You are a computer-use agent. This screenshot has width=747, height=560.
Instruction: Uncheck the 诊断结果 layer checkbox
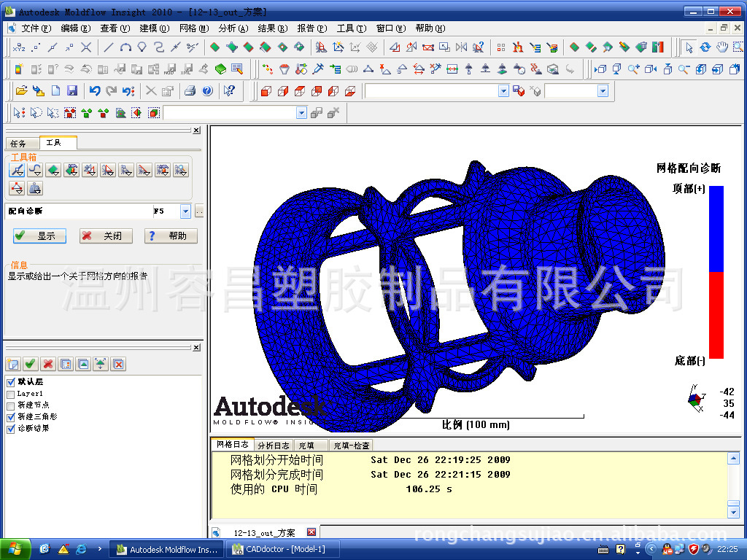pos(11,429)
